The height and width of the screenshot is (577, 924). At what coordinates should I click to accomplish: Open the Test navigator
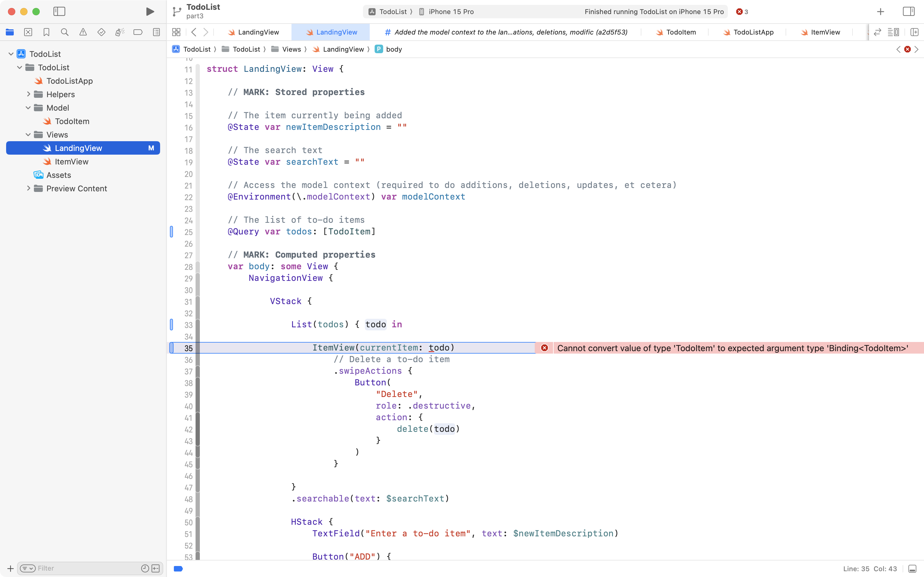pyautogui.click(x=101, y=32)
